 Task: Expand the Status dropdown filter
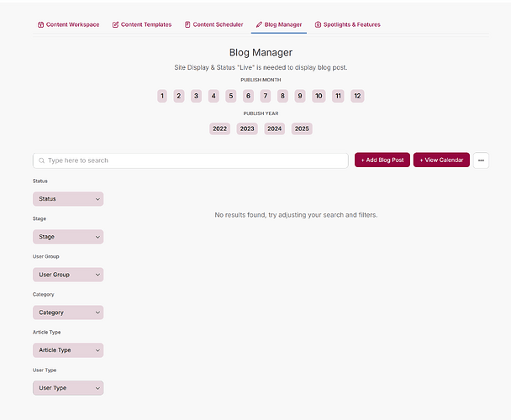click(68, 199)
